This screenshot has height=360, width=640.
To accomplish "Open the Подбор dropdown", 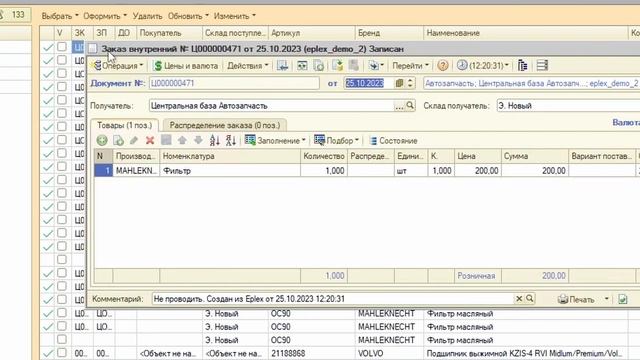I will (x=336, y=141).
